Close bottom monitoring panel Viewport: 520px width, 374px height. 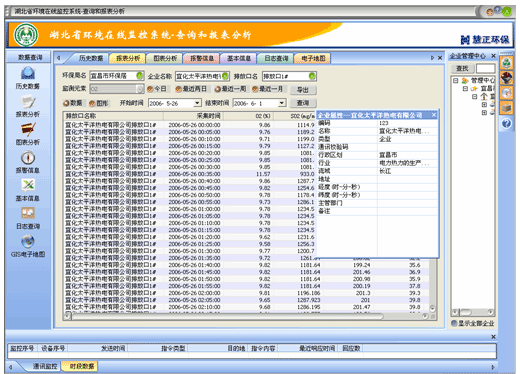(493, 337)
